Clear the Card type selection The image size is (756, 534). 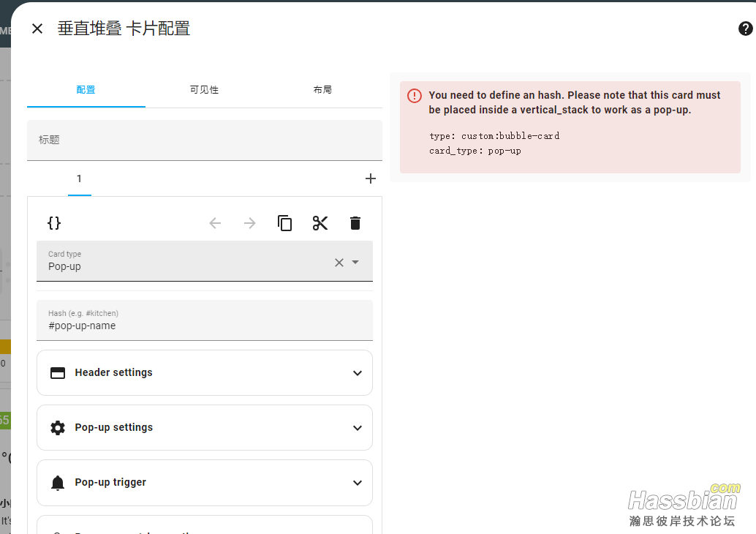point(339,263)
